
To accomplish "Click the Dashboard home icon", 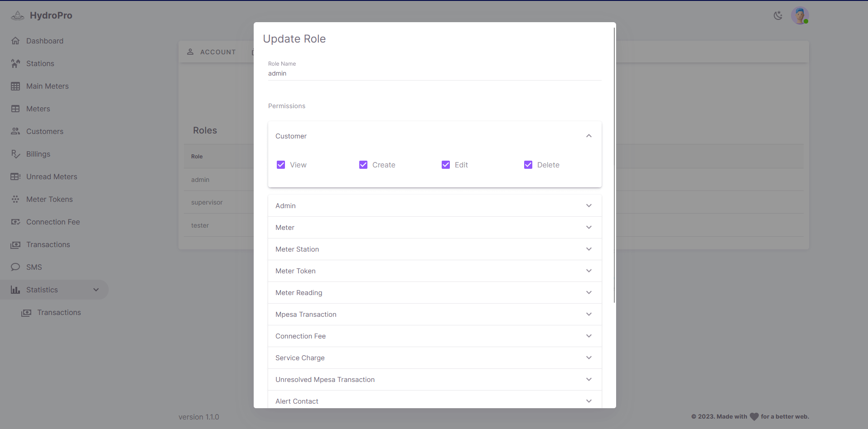I will click(15, 41).
